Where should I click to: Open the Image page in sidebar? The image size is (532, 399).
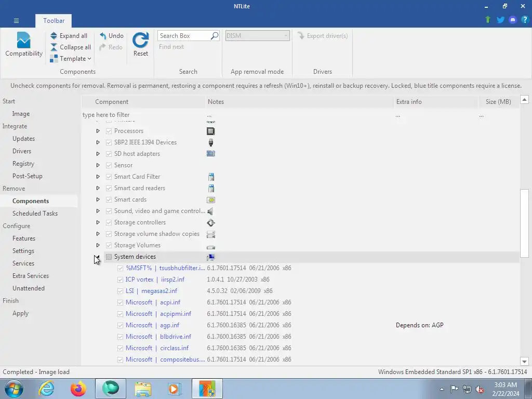tap(21, 114)
